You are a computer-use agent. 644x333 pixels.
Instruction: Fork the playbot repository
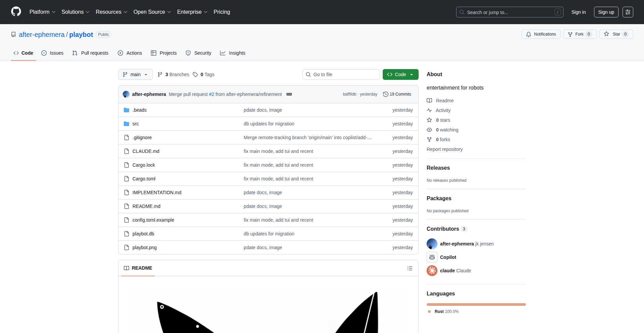[x=580, y=34]
